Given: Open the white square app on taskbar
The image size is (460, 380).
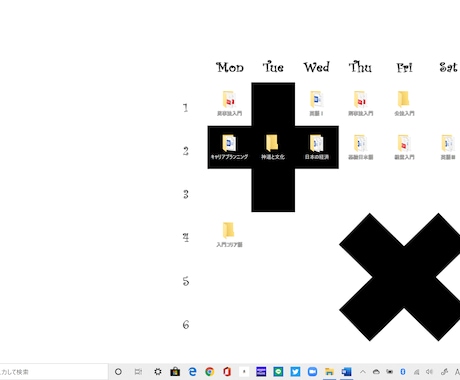Looking at the screenshot, I should coord(244,371).
